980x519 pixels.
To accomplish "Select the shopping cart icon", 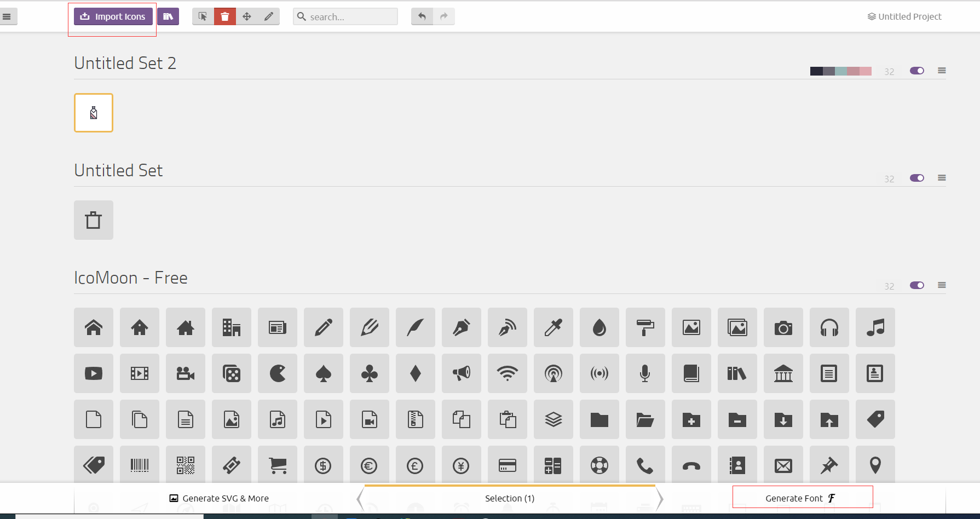I will coord(278,465).
